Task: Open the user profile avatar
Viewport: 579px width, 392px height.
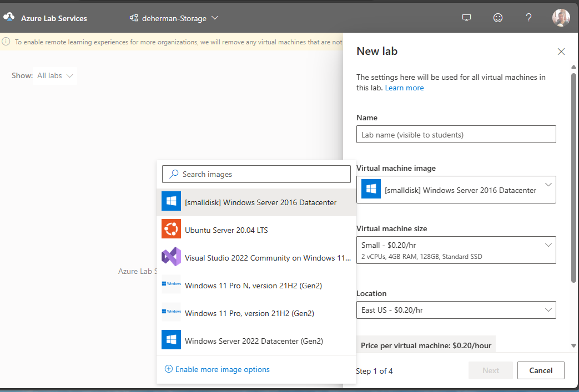Action: (561, 18)
